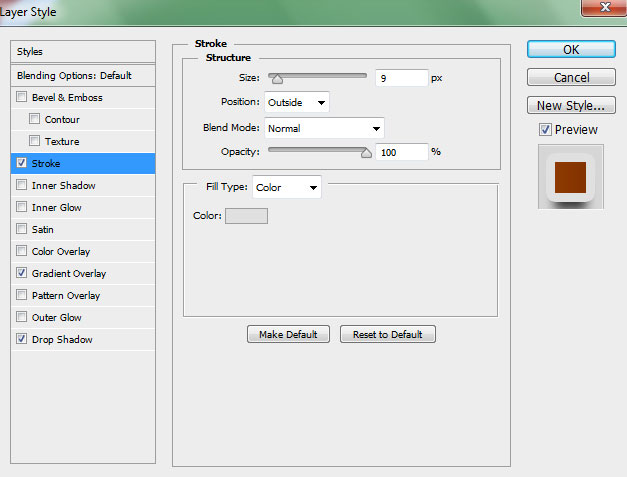The height and width of the screenshot is (477, 627).
Task: Tick the Contour checkbox
Action: point(34,119)
